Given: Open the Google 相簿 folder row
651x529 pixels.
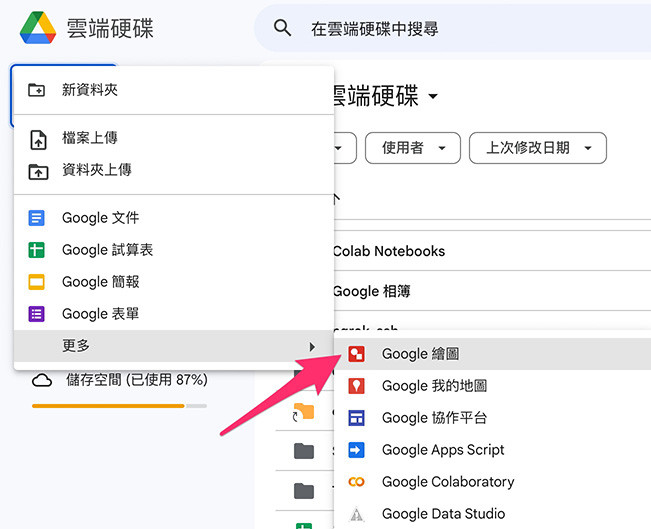Looking at the screenshot, I should pyautogui.click(x=492, y=291).
